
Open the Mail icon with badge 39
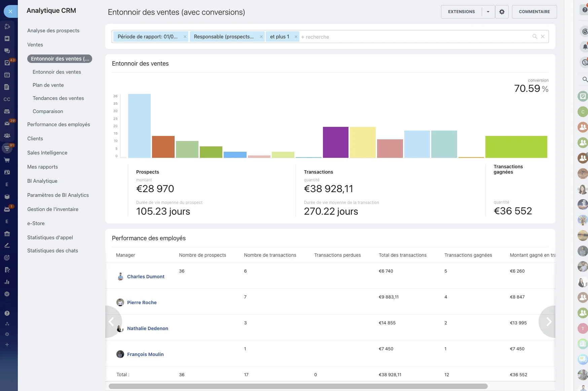[x=7, y=123]
